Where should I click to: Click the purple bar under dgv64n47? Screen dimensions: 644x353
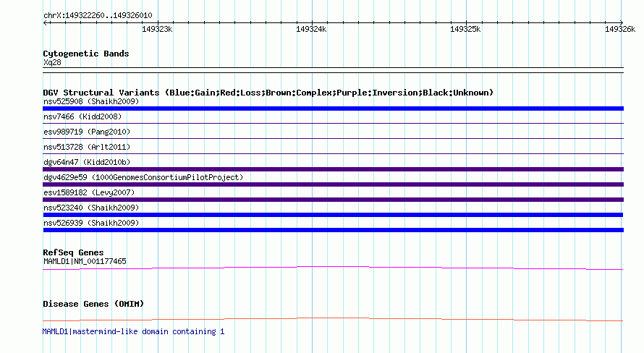pyautogui.click(x=333, y=169)
